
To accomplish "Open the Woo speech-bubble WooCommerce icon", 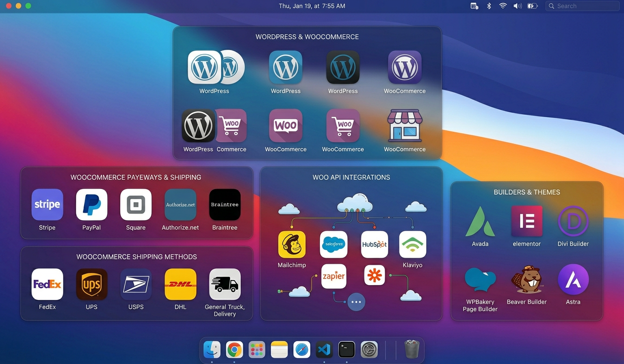I will [x=286, y=125].
